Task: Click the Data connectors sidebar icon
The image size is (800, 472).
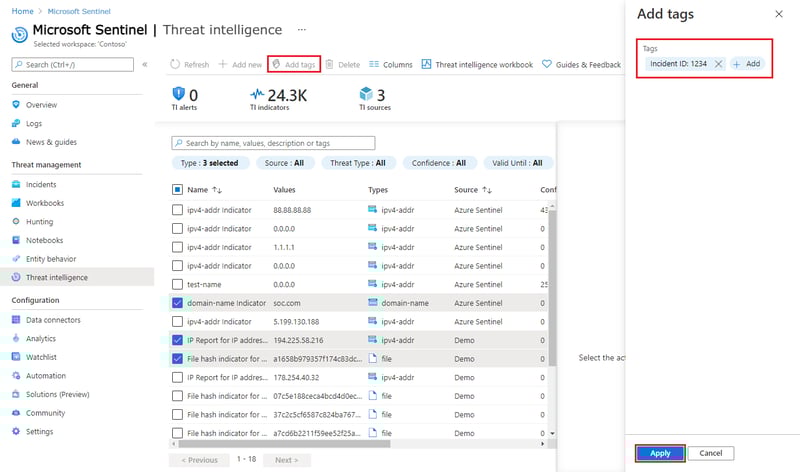Action: (16, 320)
